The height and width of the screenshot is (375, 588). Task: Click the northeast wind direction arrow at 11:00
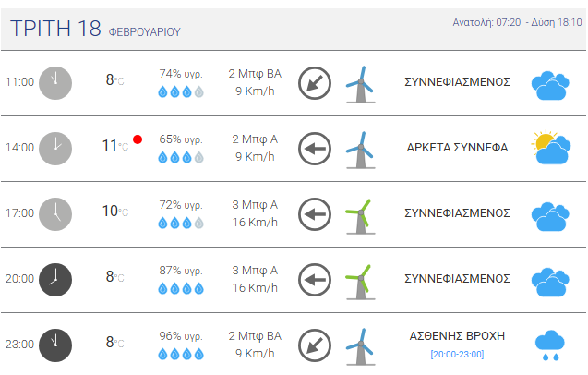click(315, 83)
